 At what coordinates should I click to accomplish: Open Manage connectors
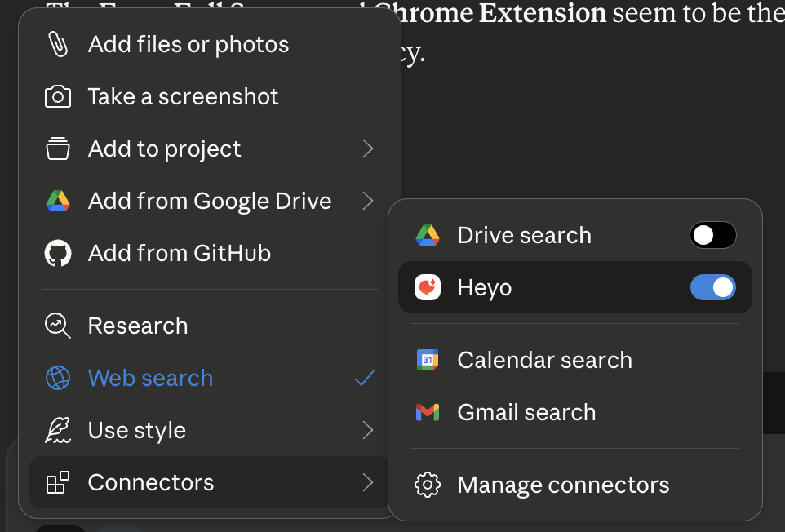coord(563,485)
